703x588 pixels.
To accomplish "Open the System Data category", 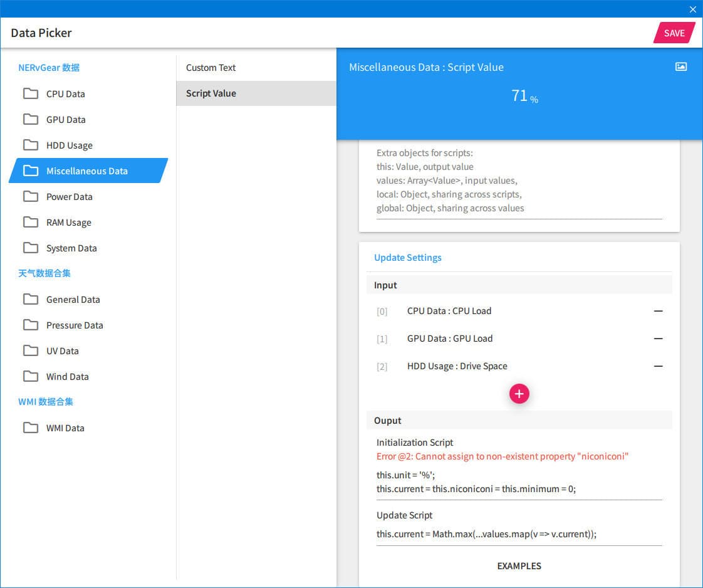I will (x=88, y=248).
